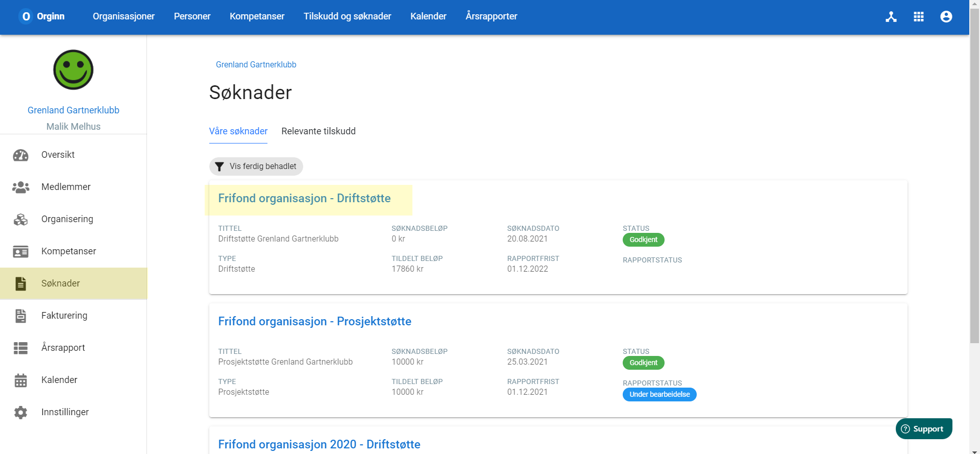The image size is (980, 454).
Task: Click the Oversikt dashboard gauge icon
Action: [x=21, y=155]
